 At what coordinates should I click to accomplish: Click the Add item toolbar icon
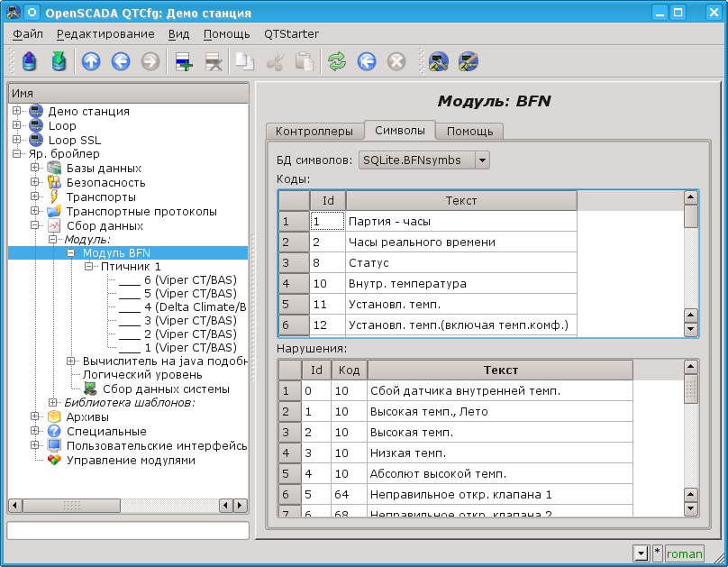pos(185,61)
